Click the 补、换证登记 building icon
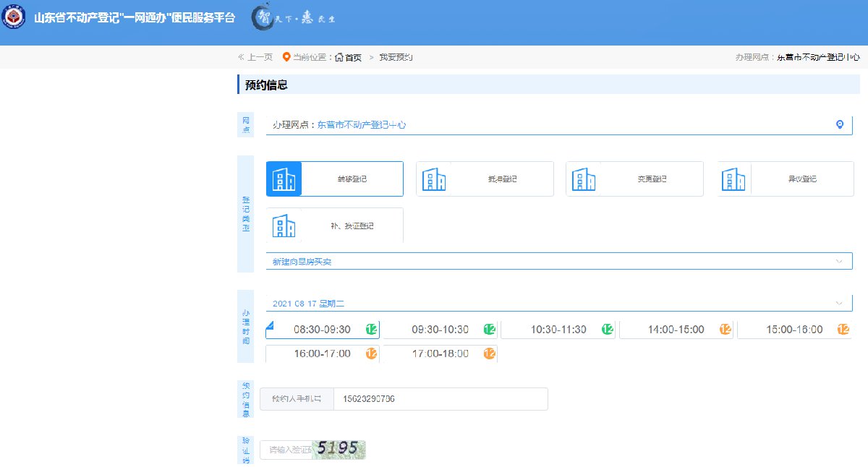The height and width of the screenshot is (467, 868). [284, 226]
